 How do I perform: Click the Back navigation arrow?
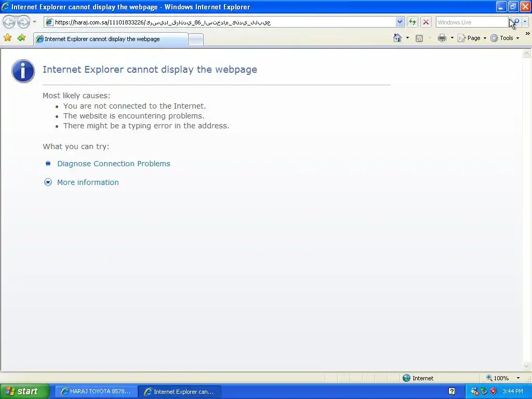(9, 22)
